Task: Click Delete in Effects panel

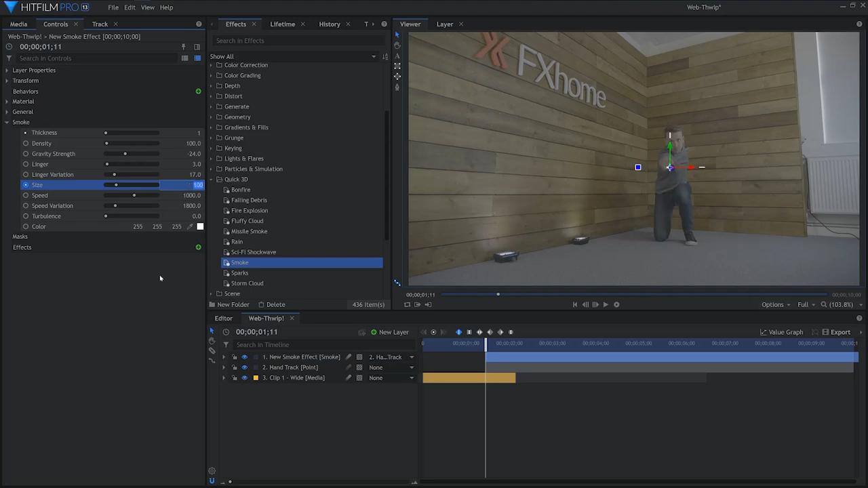Action: 271,304
